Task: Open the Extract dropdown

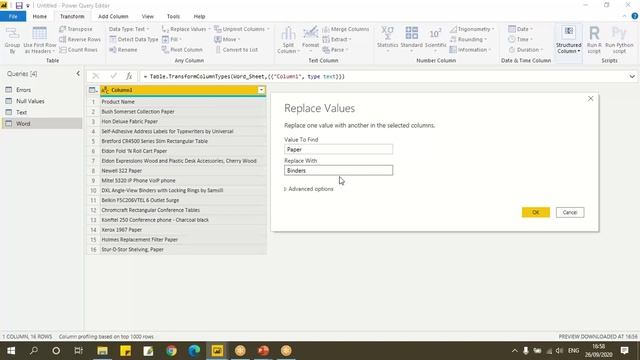Action: click(337, 39)
